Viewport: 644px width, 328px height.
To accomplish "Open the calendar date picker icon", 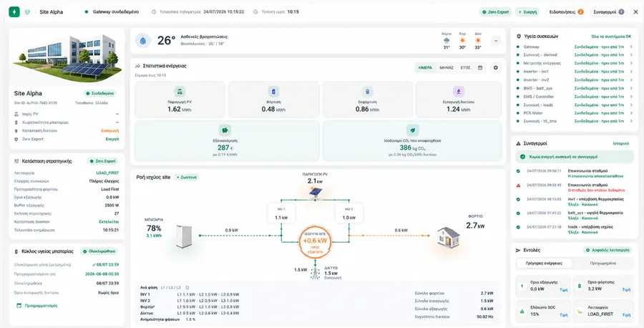I will [479, 67].
